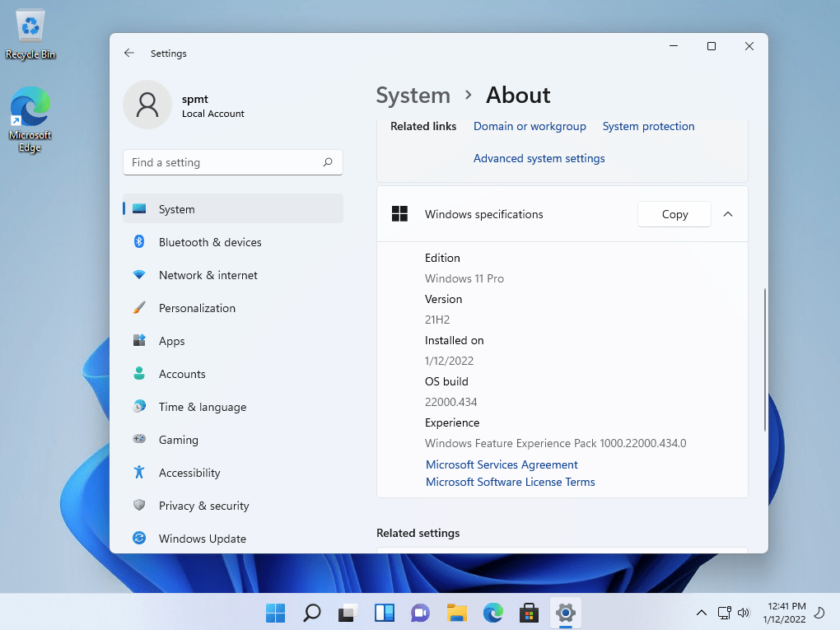The image size is (840, 630).
Task: Click the Personalization paintbrush icon
Action: pos(139,307)
